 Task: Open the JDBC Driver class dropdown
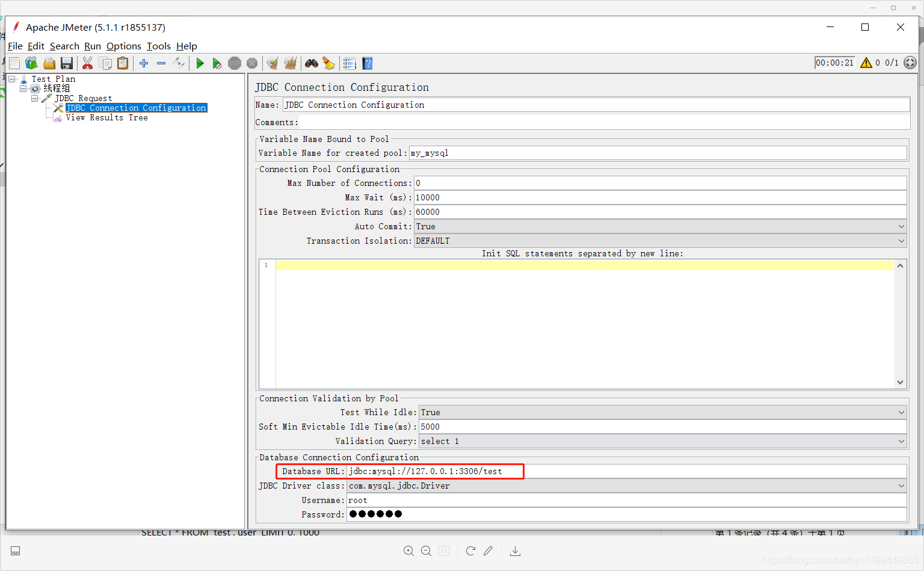click(x=627, y=486)
